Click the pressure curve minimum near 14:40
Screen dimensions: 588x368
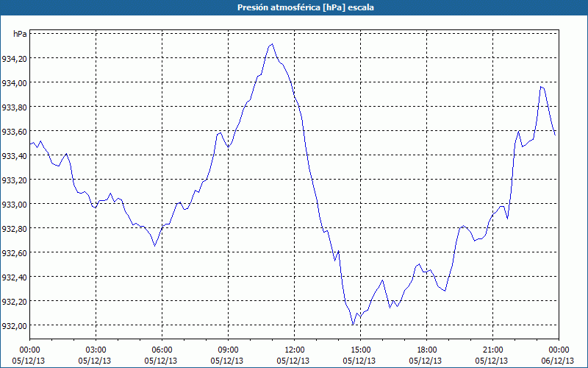coord(353,325)
